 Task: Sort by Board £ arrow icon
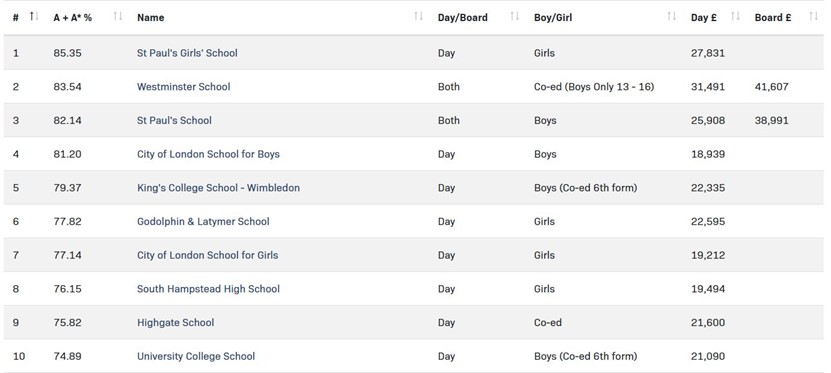click(814, 17)
